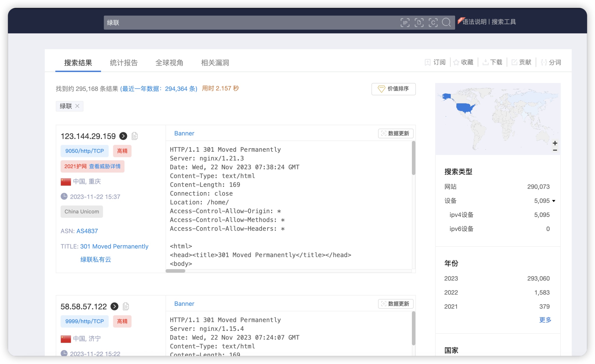Zoom out on the world map
Viewport: 595px width, 364px height.
pyautogui.click(x=555, y=150)
